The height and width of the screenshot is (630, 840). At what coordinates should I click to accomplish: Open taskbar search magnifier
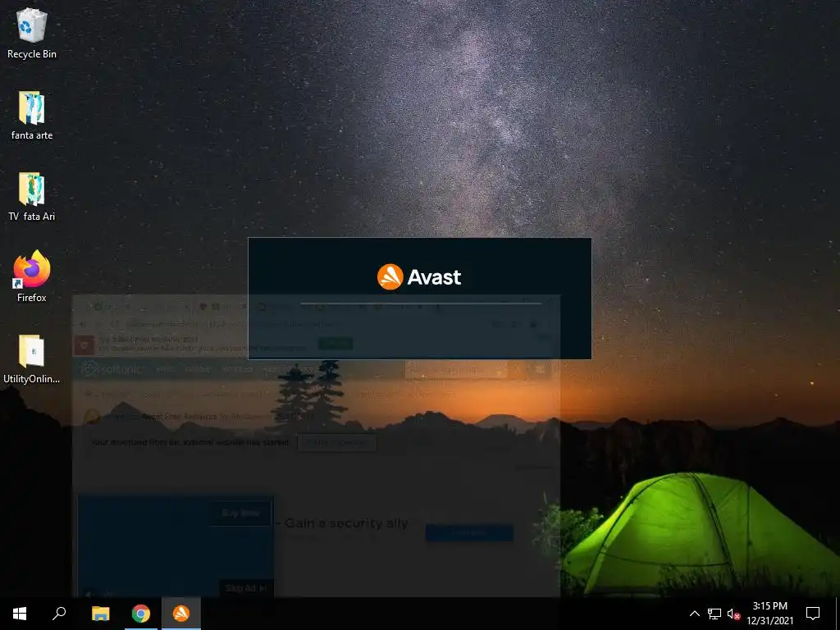pos(59,614)
